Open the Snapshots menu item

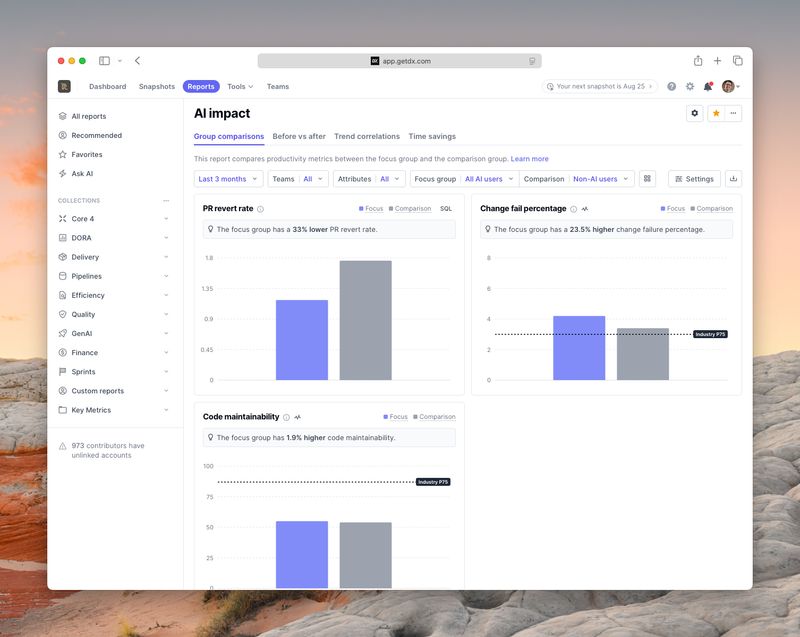tap(156, 87)
